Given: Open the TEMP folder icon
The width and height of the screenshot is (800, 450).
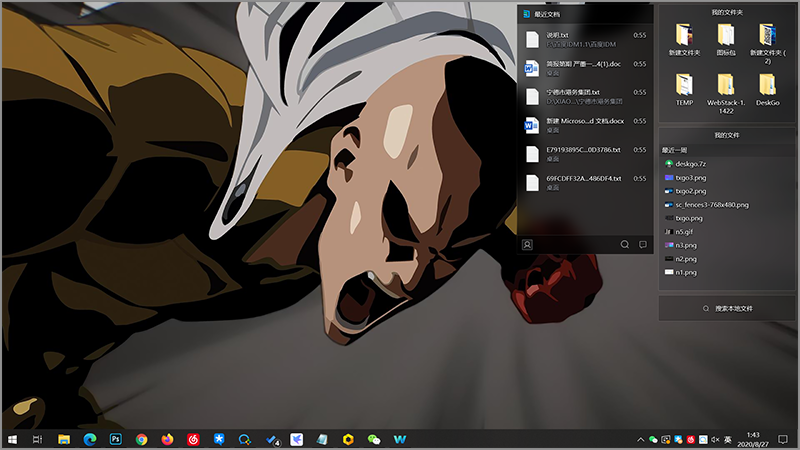Looking at the screenshot, I should tap(684, 85).
